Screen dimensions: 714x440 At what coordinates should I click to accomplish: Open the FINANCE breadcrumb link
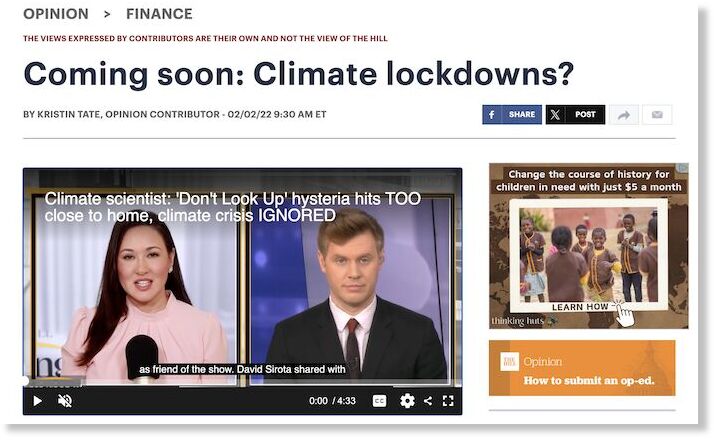pyautogui.click(x=159, y=14)
